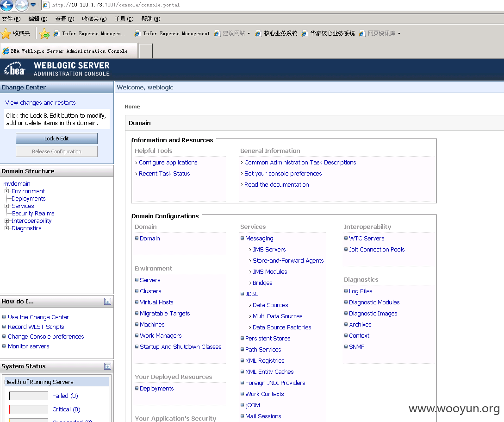This screenshot has height=422, width=504.
Task: Select the BEA WebLogic Server Administration Console tab
Action: pos(69,51)
